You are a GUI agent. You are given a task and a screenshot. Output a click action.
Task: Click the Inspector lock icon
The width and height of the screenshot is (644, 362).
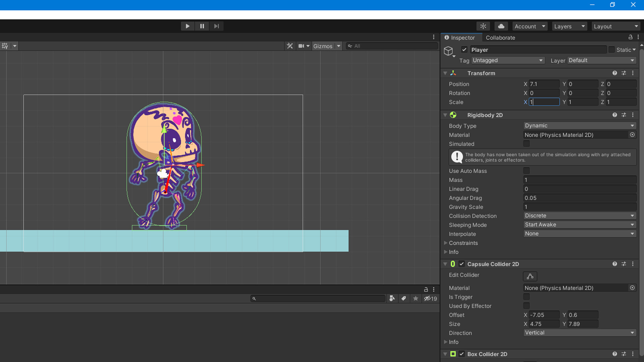tap(630, 37)
